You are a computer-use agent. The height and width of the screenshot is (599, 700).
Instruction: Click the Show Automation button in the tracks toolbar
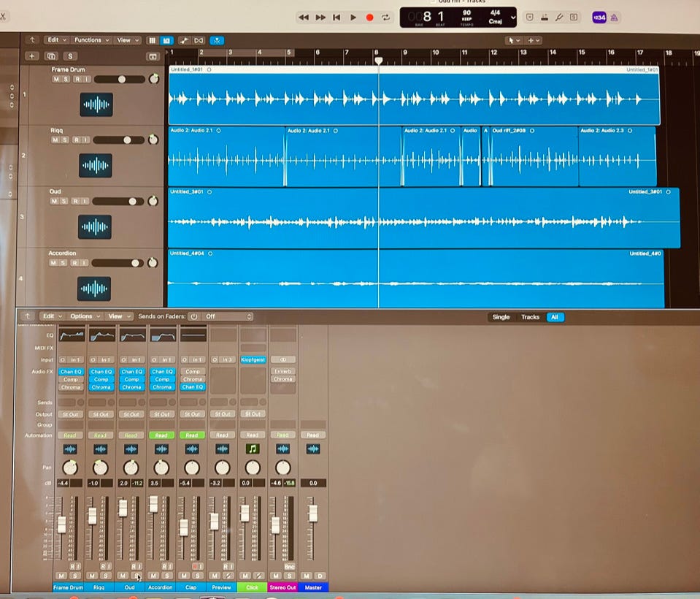click(x=184, y=41)
